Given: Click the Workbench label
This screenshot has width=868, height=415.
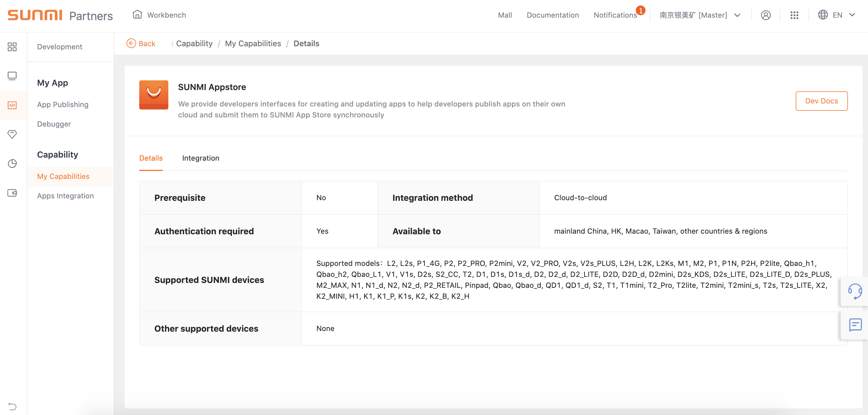Looking at the screenshot, I should (167, 15).
